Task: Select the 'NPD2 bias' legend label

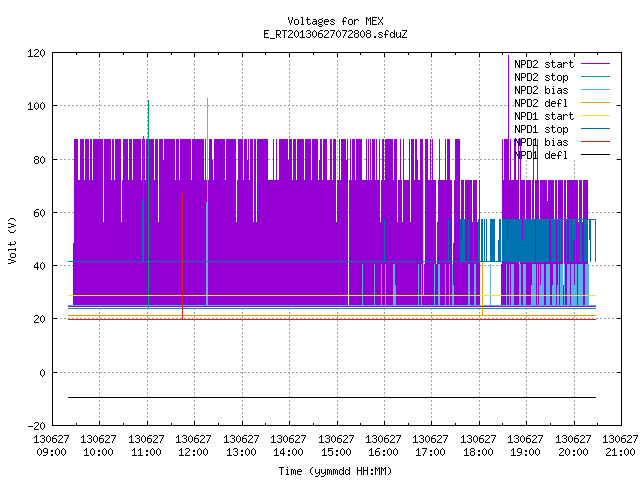Action: (541, 90)
